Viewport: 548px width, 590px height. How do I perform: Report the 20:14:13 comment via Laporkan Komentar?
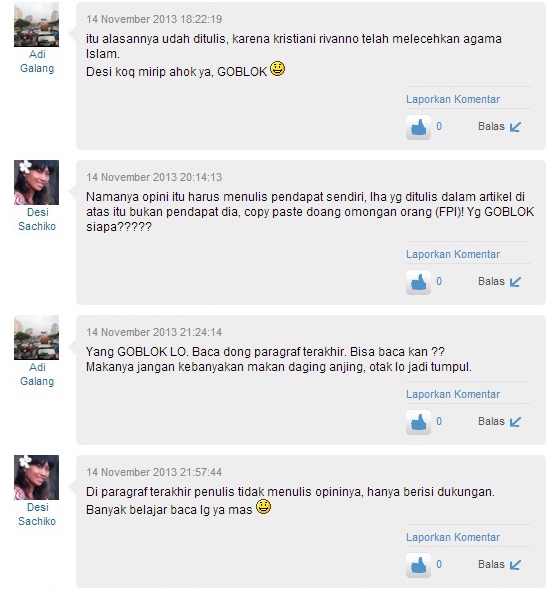pyautogui.click(x=453, y=254)
